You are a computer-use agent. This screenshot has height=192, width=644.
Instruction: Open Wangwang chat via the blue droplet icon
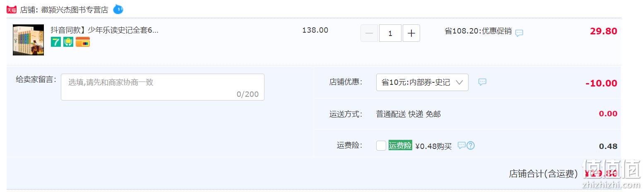click(118, 9)
